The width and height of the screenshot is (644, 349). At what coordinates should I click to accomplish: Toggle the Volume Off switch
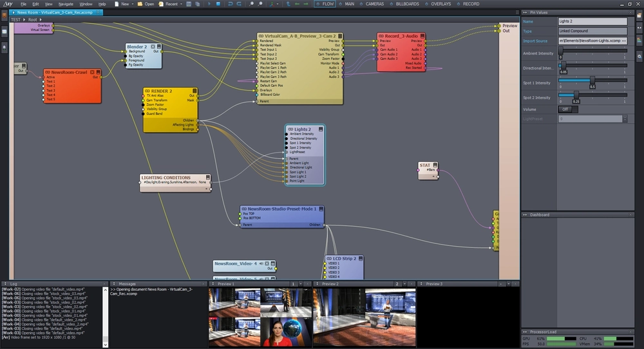pyautogui.click(x=567, y=109)
